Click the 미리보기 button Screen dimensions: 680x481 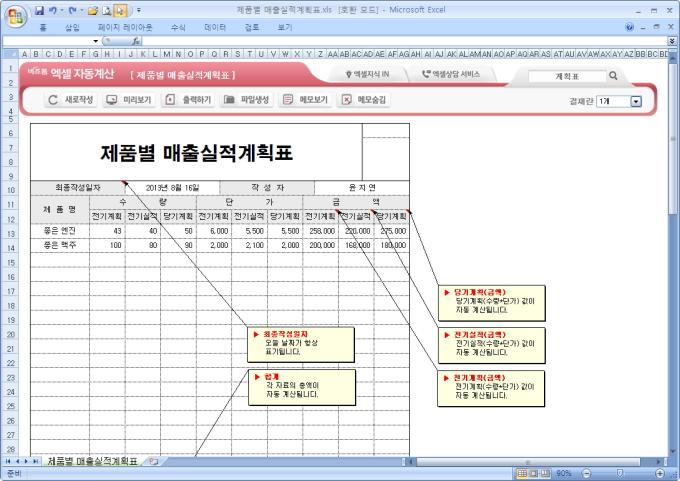tap(129, 100)
